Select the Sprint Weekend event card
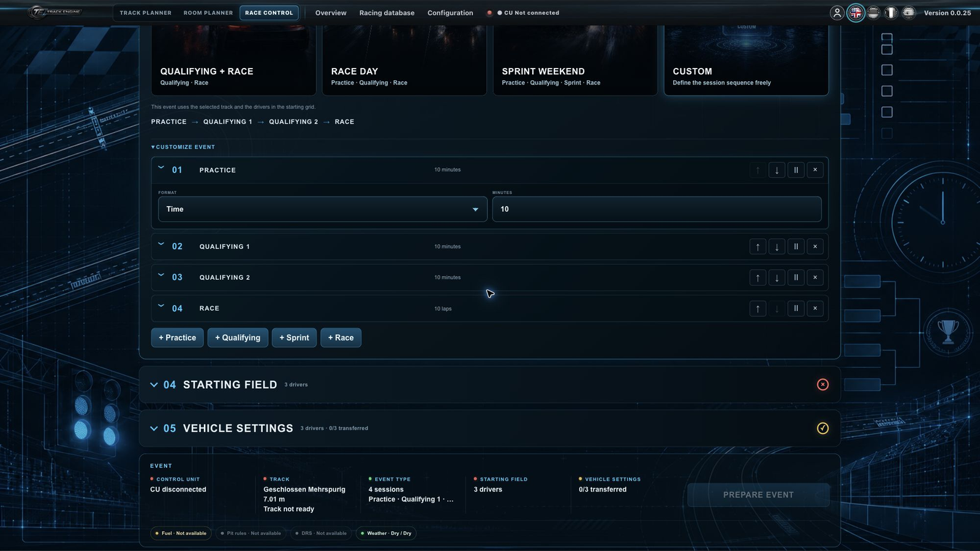 pyautogui.click(x=575, y=60)
